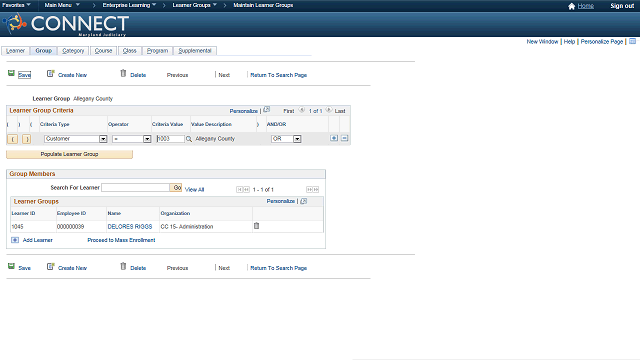This screenshot has height=360, width=640.
Task: Click the CONNECT logo
Action: pos(66,24)
